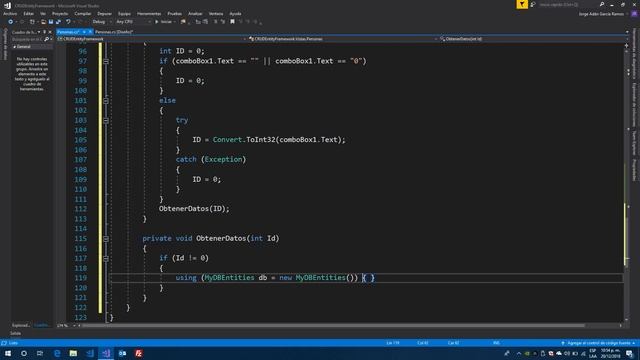The height and width of the screenshot is (360, 640).
Task: Switch to the Explorador bottom panel tab
Action: 21,325
